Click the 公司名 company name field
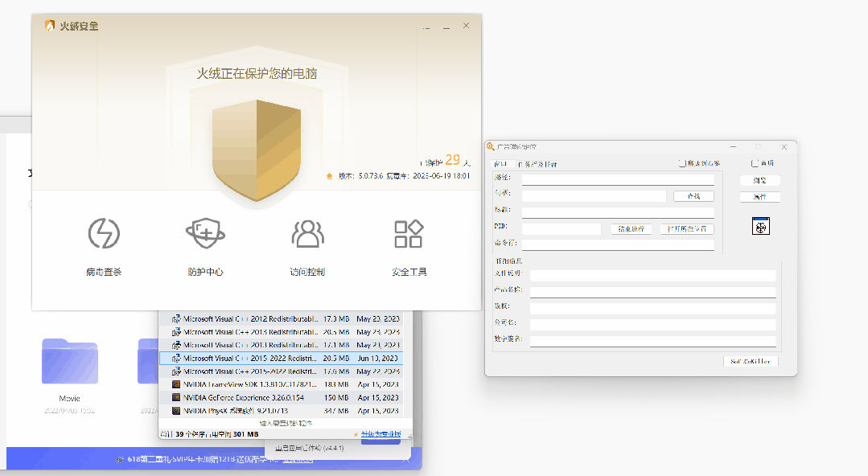Image resolution: width=868 pixels, height=476 pixels. [652, 324]
